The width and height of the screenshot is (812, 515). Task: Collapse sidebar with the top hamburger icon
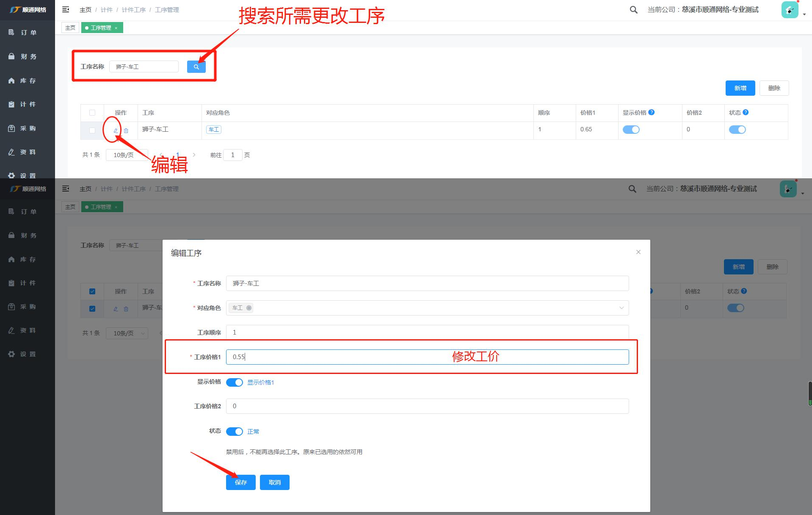pyautogui.click(x=66, y=9)
